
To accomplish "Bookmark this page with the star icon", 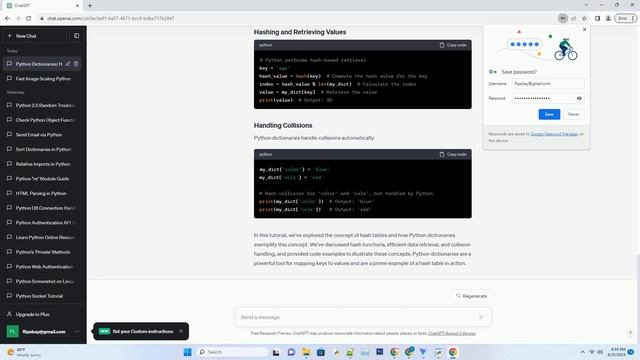I will (x=584, y=18).
